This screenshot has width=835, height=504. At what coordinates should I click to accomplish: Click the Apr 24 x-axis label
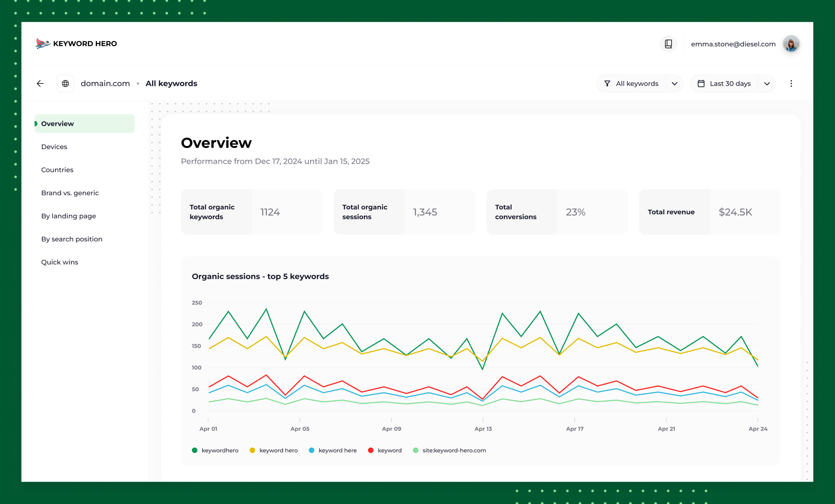pyautogui.click(x=758, y=429)
